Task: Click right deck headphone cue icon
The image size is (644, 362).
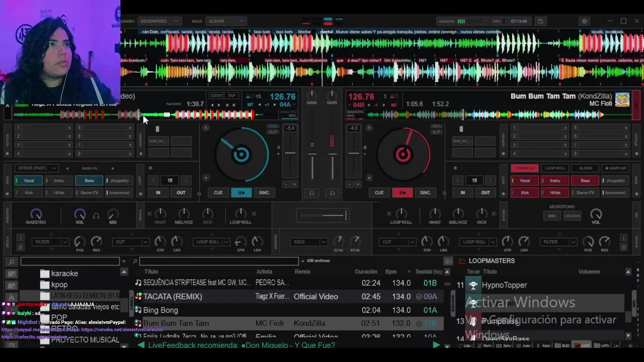Action: pyautogui.click(x=332, y=193)
